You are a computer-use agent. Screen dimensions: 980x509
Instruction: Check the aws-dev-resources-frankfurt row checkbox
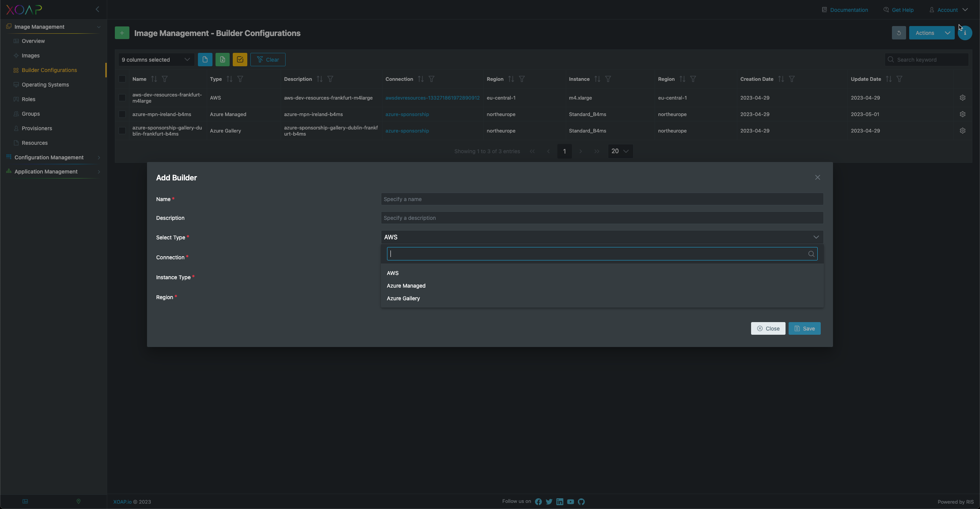coord(122,98)
